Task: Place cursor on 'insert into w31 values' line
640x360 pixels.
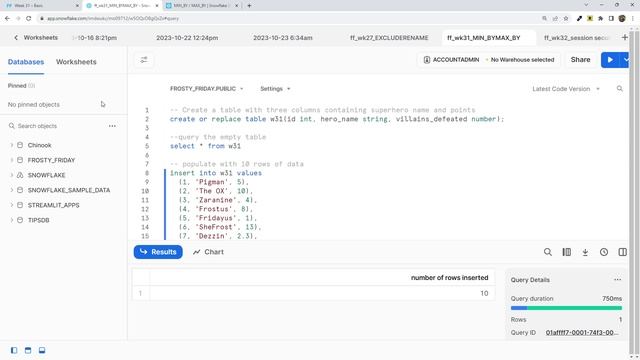Action: tap(216, 173)
